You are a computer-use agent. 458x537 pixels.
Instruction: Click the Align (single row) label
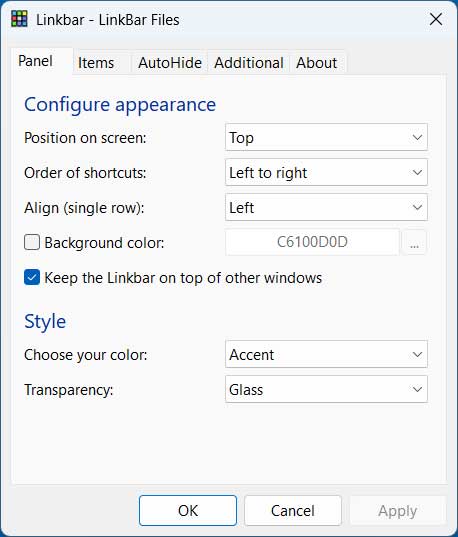click(84, 208)
